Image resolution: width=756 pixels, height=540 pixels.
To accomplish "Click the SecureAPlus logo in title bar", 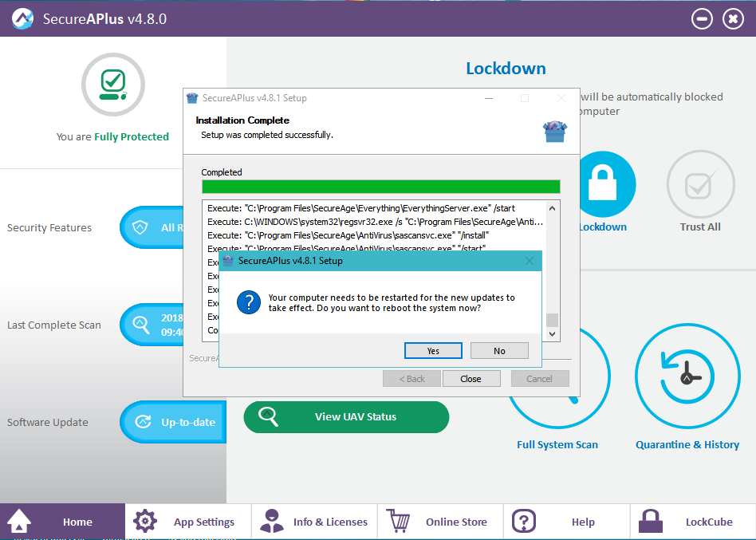I will pos(22,19).
